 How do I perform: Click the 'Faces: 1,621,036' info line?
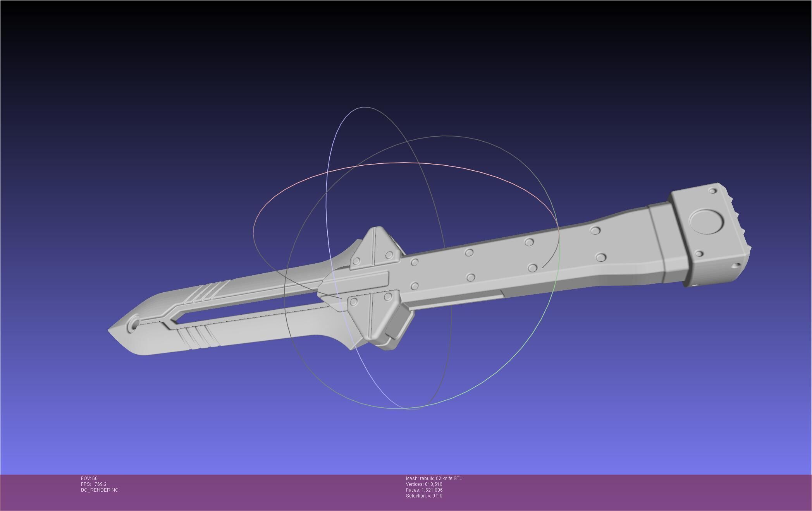(x=424, y=490)
